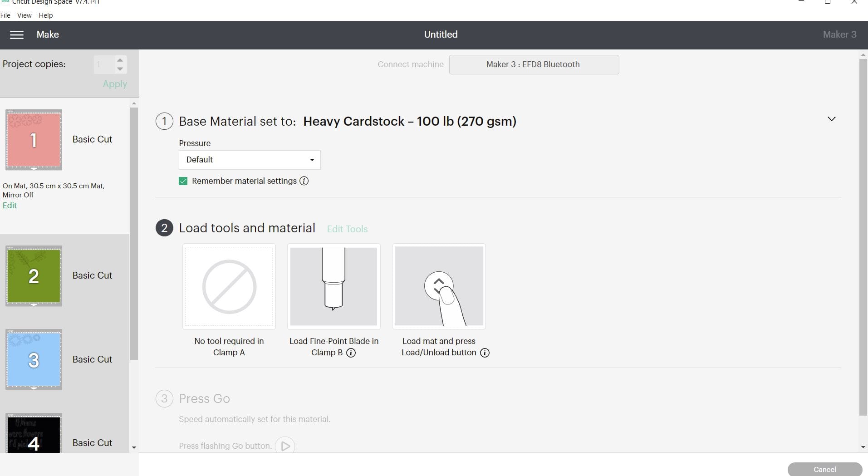Minimize the Cricut Design Space window
This screenshot has height=476, width=868.
[801, 2]
